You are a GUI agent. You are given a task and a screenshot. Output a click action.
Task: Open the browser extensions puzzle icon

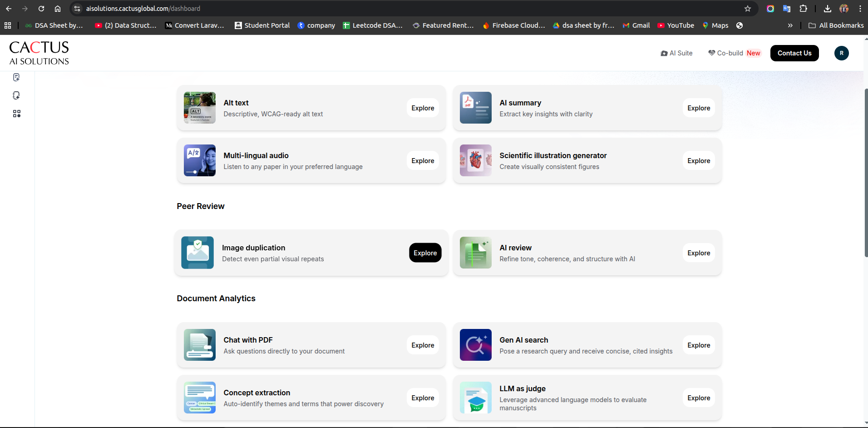[x=803, y=9]
